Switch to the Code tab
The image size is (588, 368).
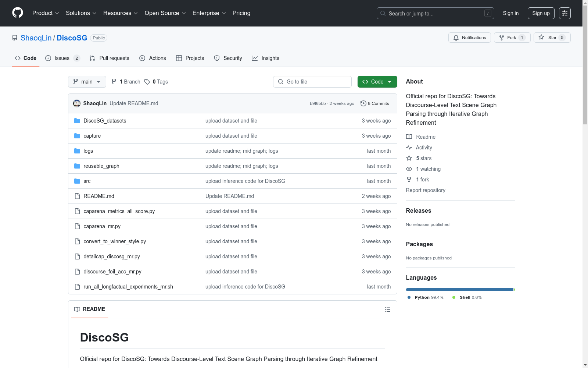coord(26,58)
